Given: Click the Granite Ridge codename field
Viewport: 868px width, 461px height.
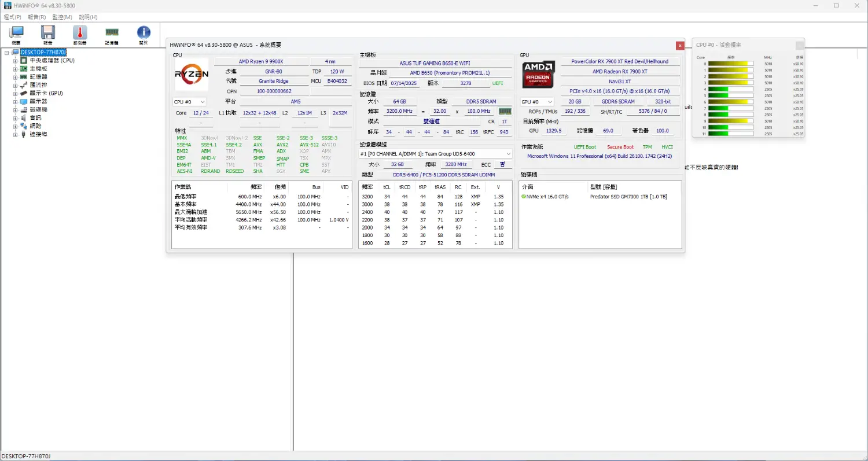Looking at the screenshot, I should tap(273, 82).
